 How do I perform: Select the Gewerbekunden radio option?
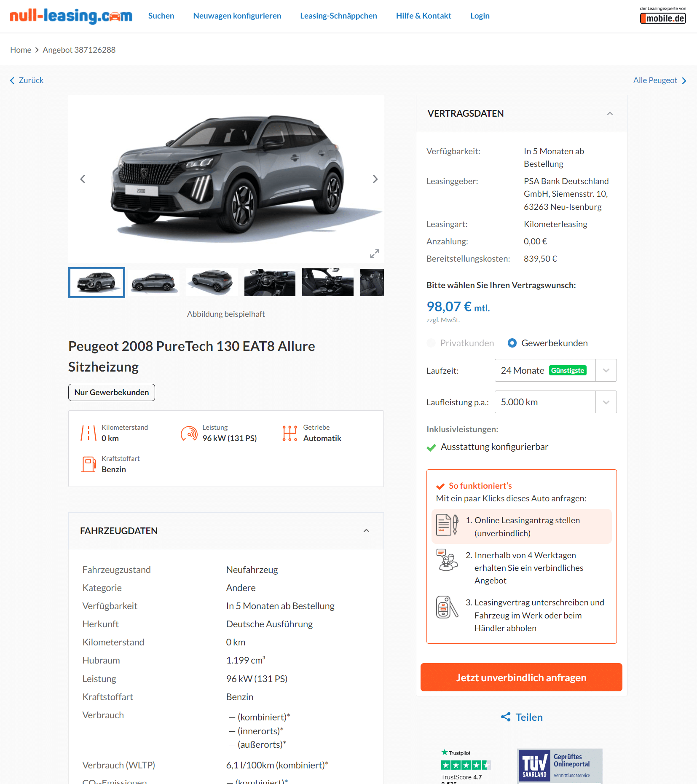tap(512, 343)
